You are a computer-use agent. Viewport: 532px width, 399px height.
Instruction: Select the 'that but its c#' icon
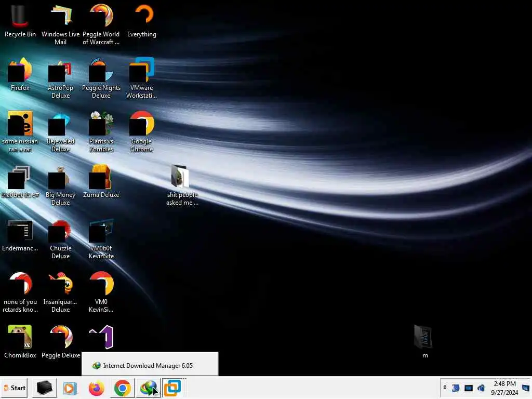coord(20,182)
